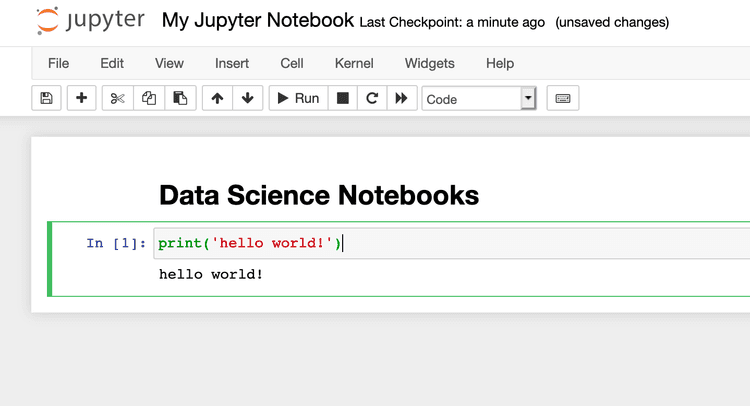Open the Widgets menu
The height and width of the screenshot is (406, 750).
click(430, 63)
